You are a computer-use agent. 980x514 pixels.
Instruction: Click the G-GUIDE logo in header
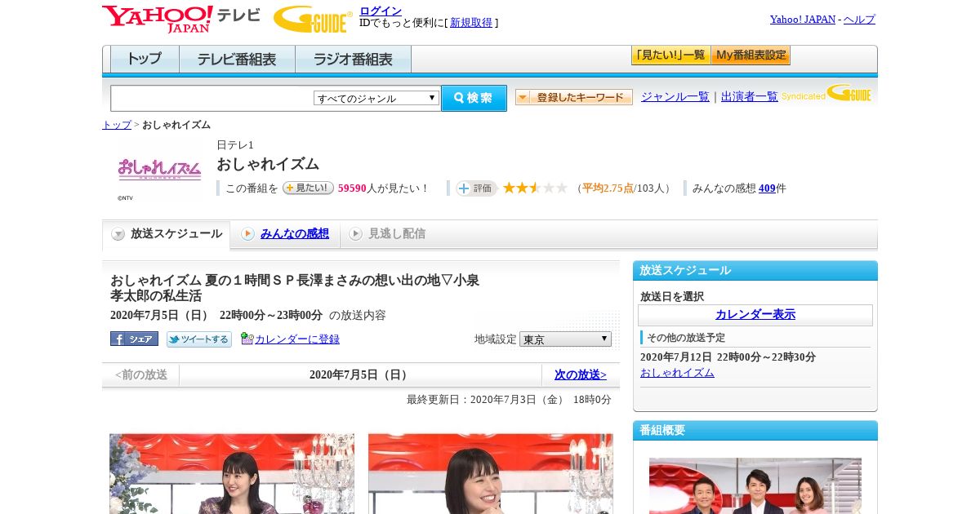click(313, 19)
